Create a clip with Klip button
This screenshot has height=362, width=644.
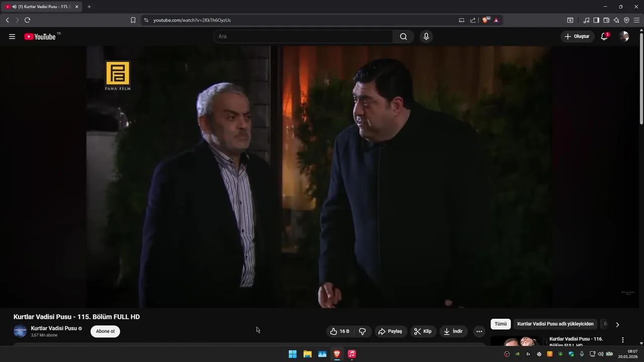point(423,331)
